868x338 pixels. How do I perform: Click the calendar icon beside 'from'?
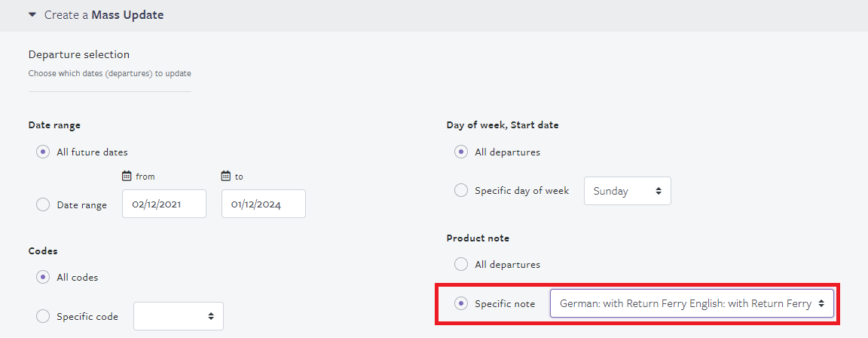pyautogui.click(x=127, y=176)
